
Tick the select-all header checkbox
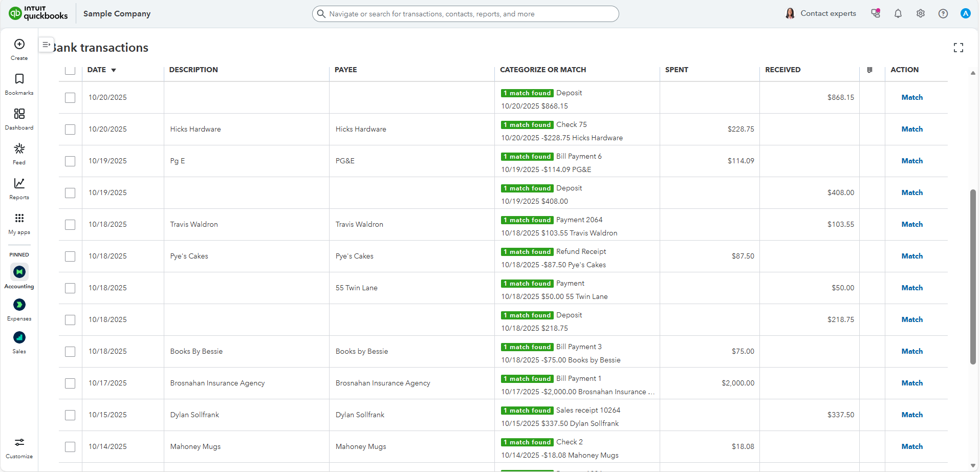click(70, 70)
